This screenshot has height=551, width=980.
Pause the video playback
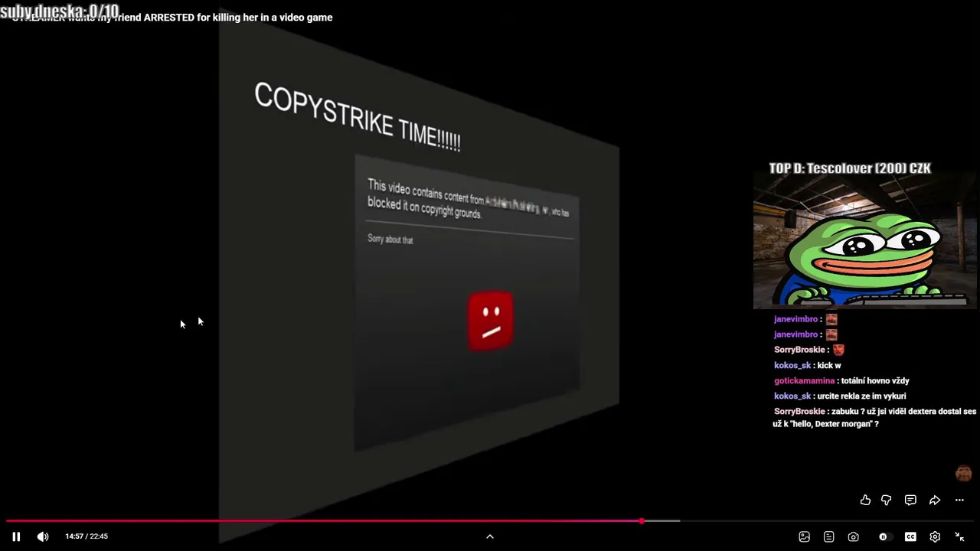click(x=16, y=536)
